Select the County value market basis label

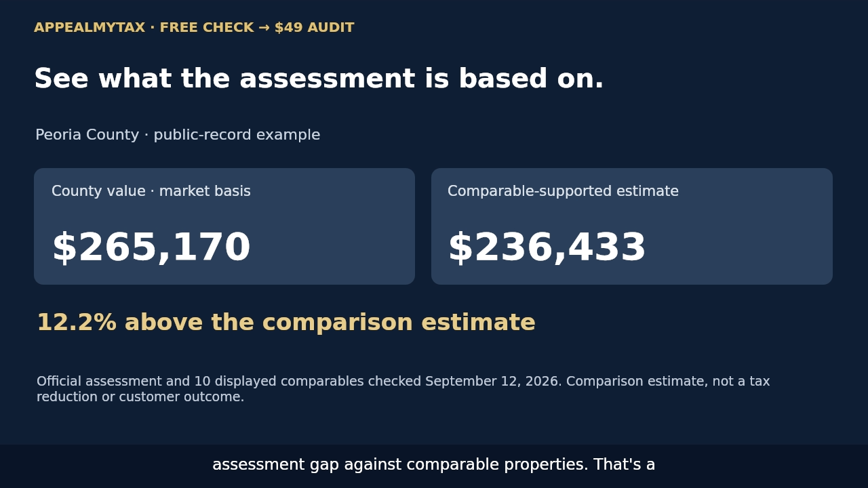[x=151, y=192]
